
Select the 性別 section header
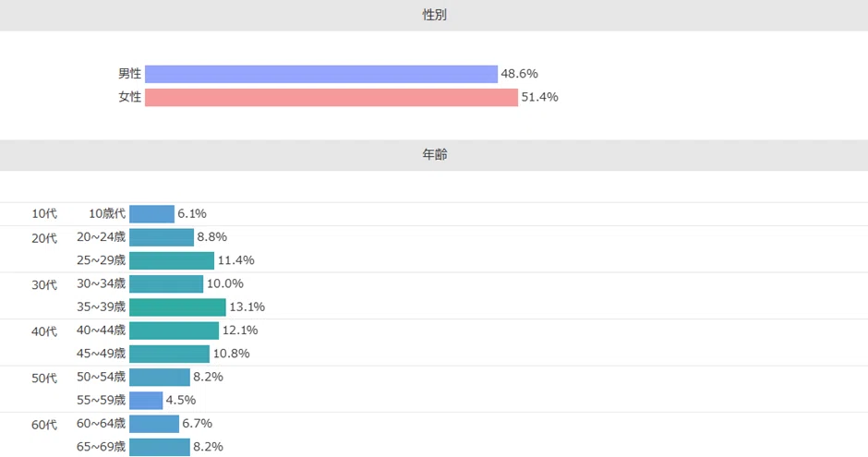(434, 15)
